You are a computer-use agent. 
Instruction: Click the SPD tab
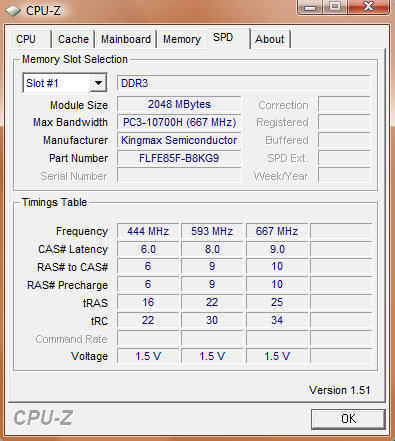pos(228,37)
